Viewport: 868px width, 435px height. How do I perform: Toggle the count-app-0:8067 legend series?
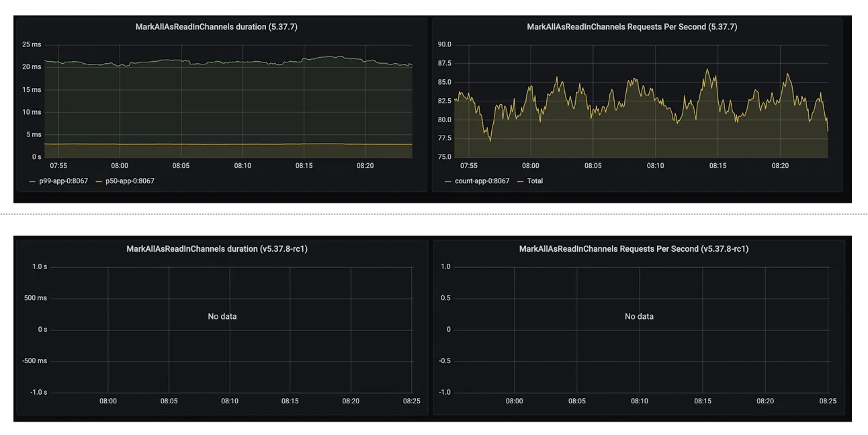pyautogui.click(x=482, y=181)
